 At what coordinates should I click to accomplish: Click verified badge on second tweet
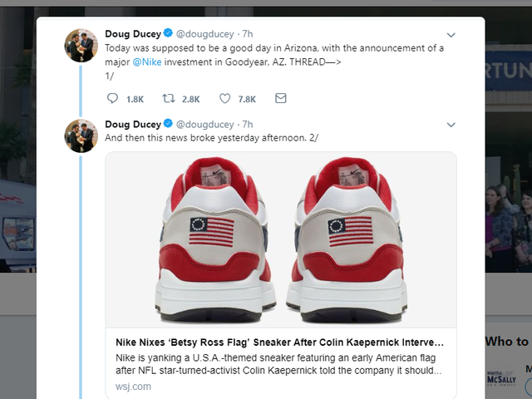pyautogui.click(x=168, y=125)
